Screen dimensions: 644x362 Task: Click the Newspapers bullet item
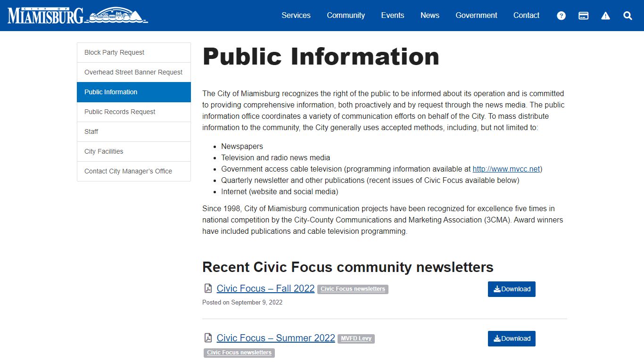click(242, 147)
